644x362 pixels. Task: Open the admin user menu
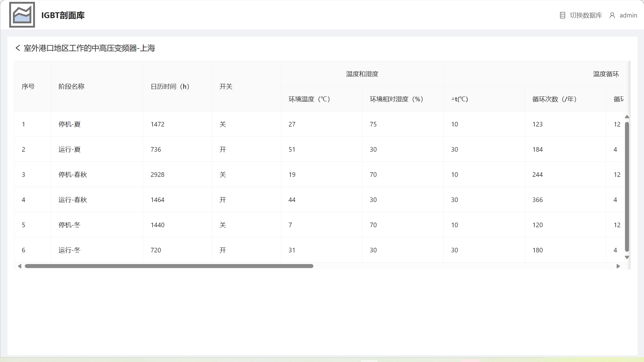pyautogui.click(x=628, y=15)
